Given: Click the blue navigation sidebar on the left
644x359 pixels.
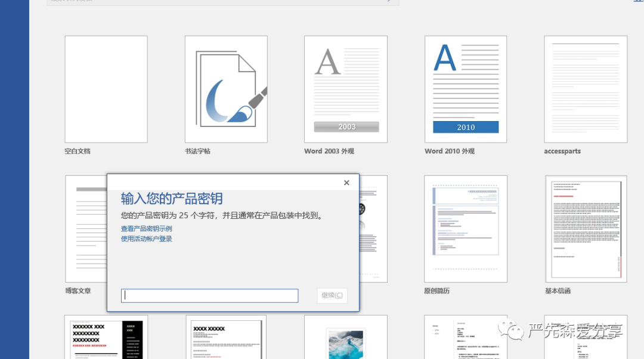Looking at the screenshot, I should [14, 179].
